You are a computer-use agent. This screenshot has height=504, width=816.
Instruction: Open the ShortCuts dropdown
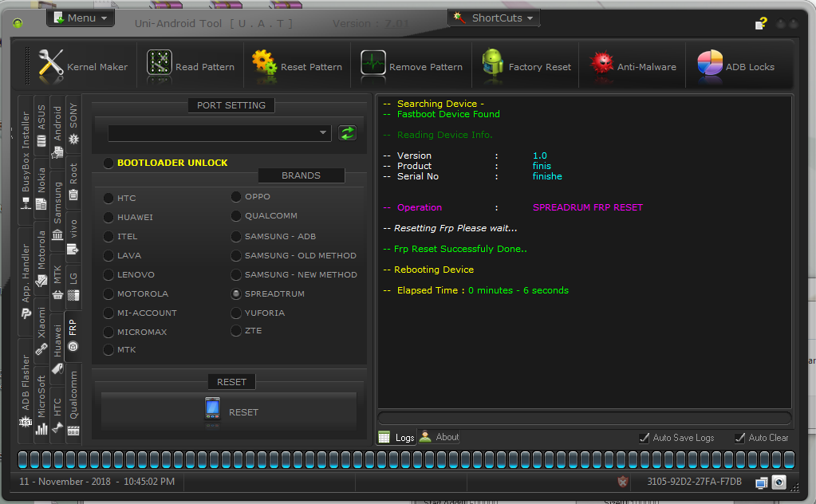pos(494,18)
